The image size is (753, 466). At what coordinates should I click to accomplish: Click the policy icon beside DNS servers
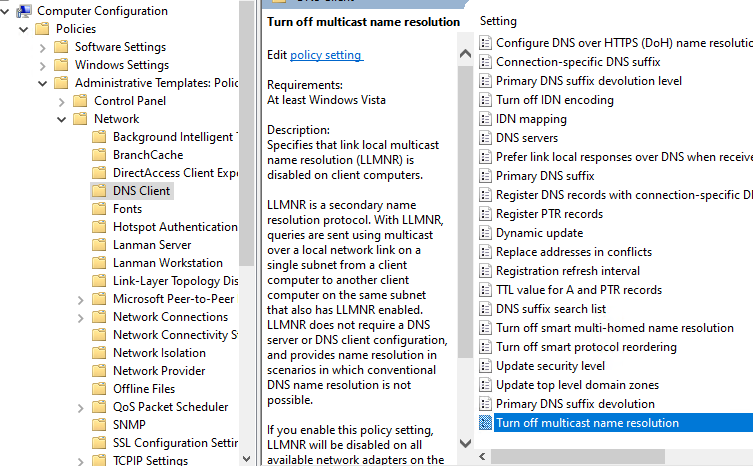coord(486,138)
